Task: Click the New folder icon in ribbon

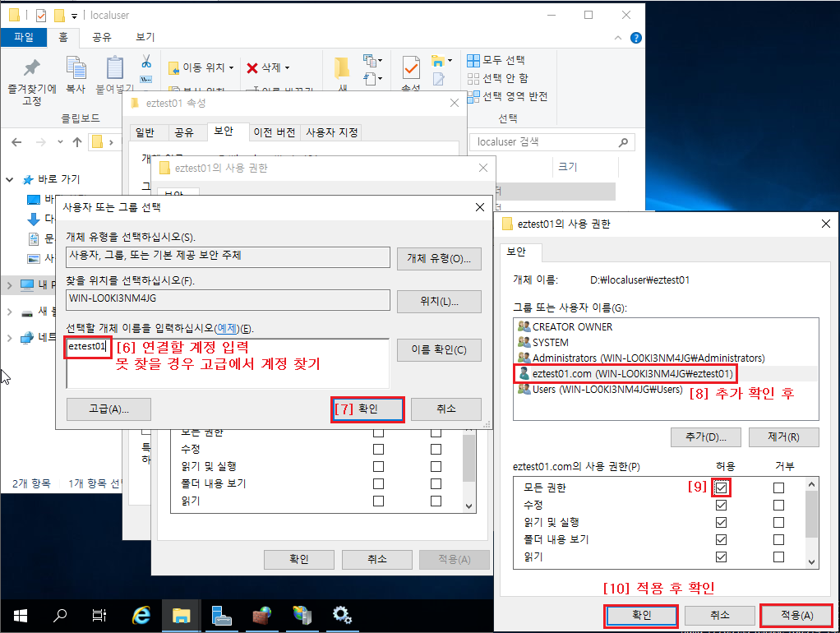Action: [342, 68]
